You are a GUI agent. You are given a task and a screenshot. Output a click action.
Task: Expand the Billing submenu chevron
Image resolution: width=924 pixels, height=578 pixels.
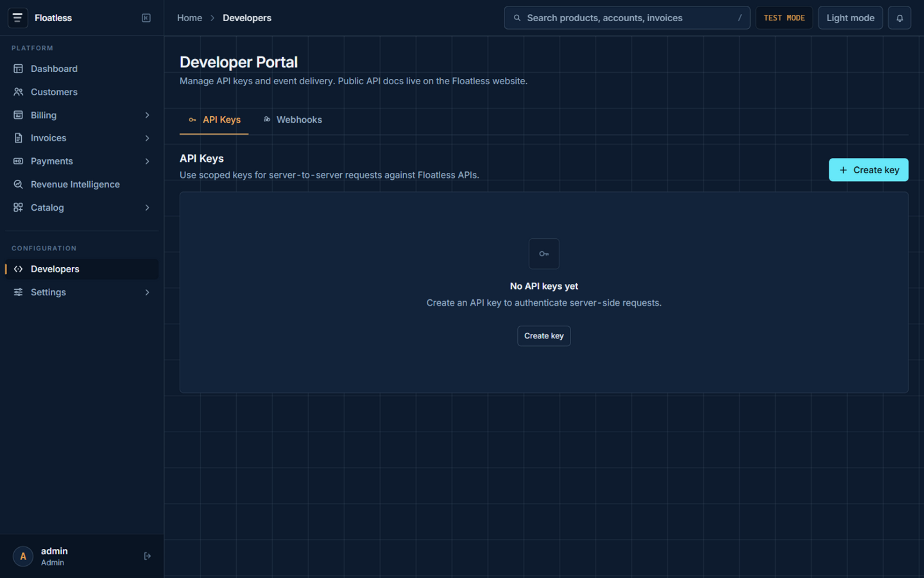pos(147,115)
